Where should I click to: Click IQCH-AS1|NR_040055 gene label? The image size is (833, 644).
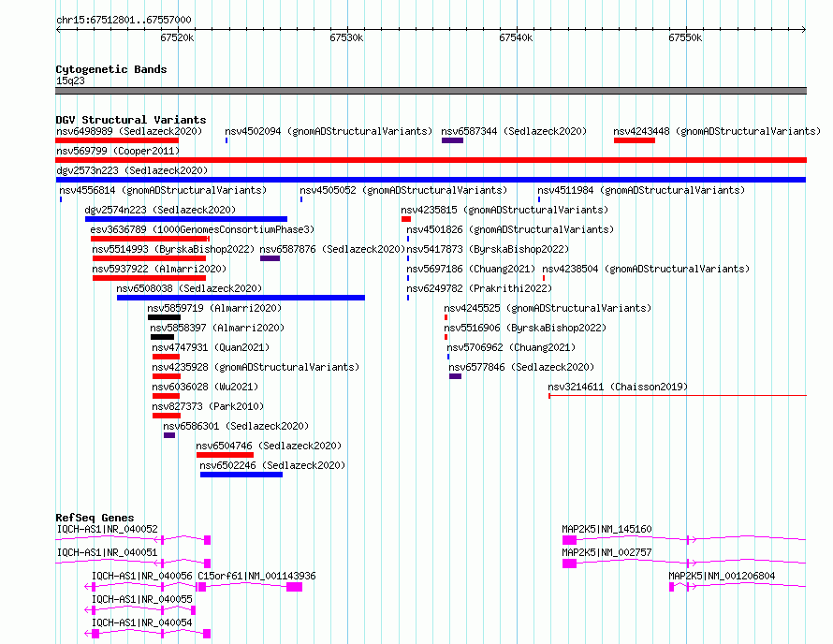pos(142,599)
